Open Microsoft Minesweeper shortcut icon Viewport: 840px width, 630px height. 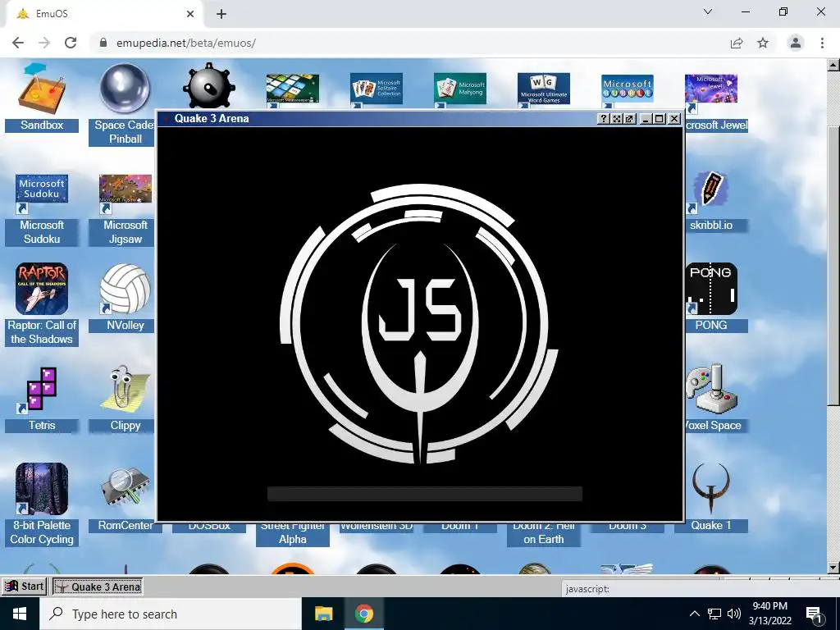pyautogui.click(x=293, y=89)
